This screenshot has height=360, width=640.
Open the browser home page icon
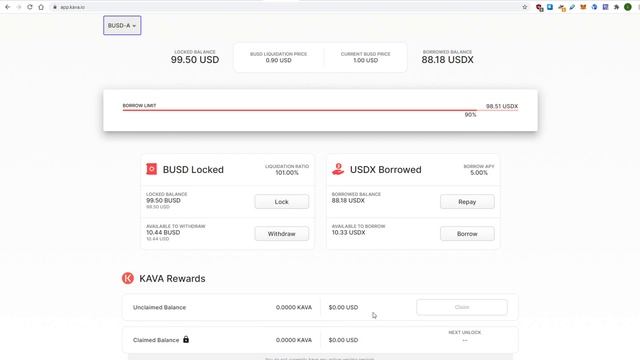pos(41,7)
